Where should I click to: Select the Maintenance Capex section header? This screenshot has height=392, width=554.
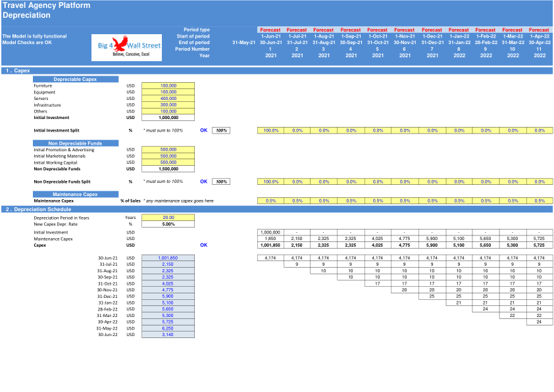click(76, 194)
